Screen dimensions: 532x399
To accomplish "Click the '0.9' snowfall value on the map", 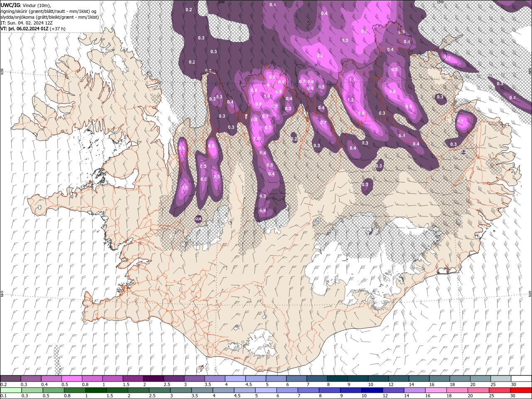I will 361,113.
